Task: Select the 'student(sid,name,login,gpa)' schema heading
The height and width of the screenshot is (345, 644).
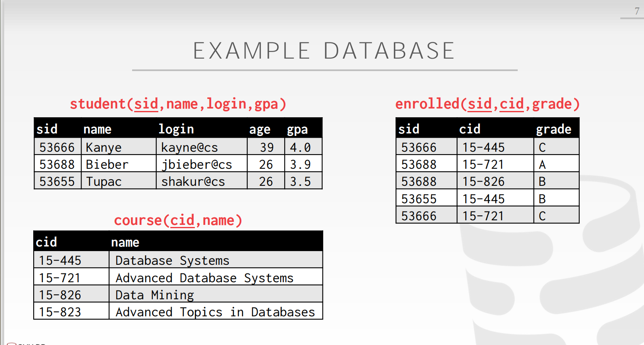Action: pos(178,104)
